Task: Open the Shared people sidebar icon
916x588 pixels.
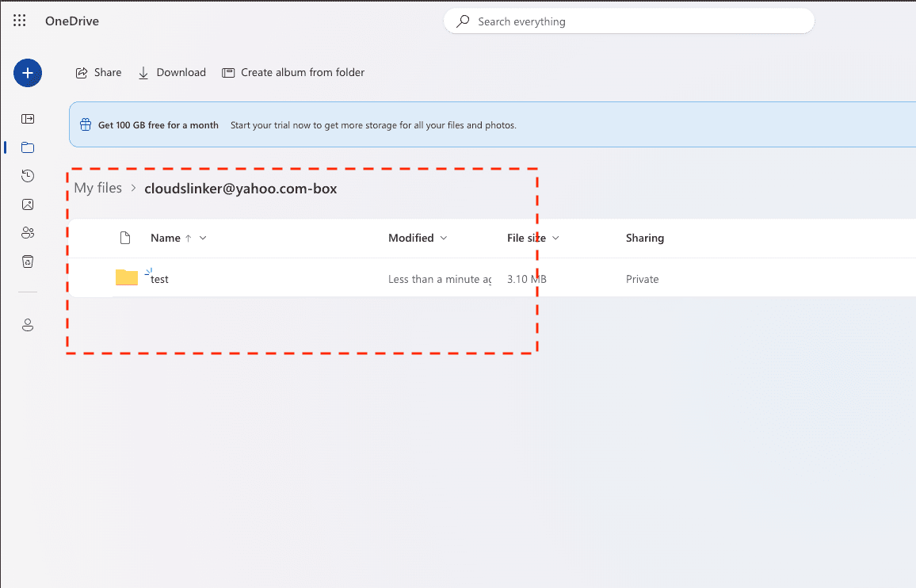Action: point(28,233)
